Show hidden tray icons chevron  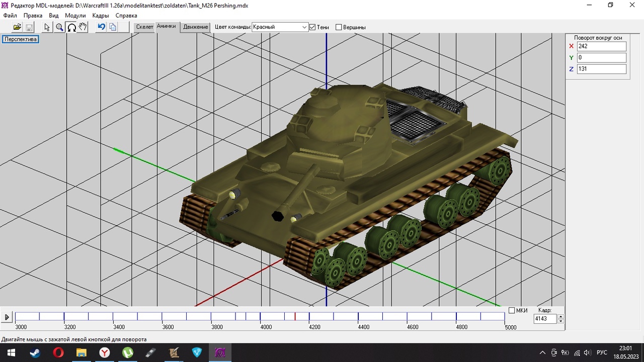point(542,352)
